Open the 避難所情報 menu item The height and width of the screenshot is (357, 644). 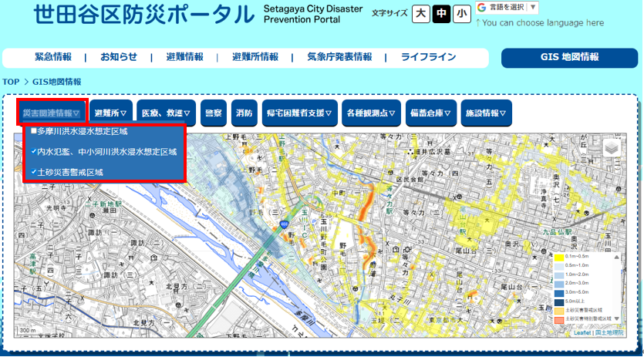[255, 57]
